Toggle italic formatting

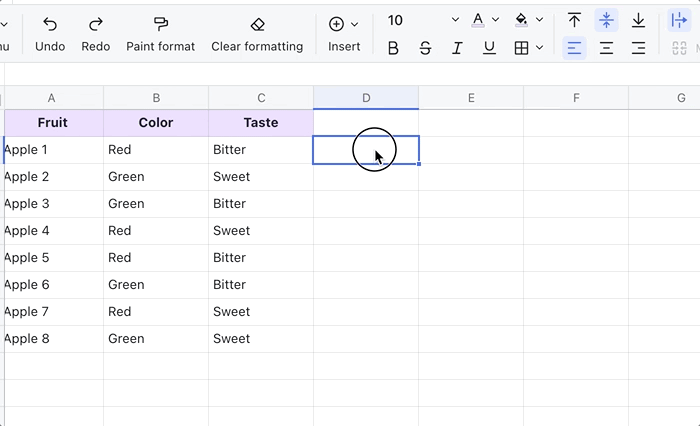click(457, 48)
